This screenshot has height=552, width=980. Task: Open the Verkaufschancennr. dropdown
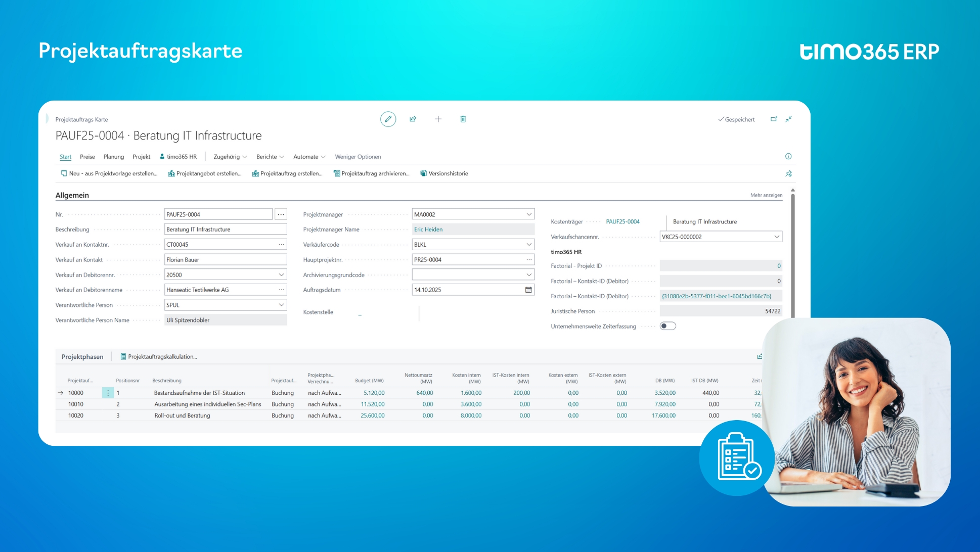(776, 237)
